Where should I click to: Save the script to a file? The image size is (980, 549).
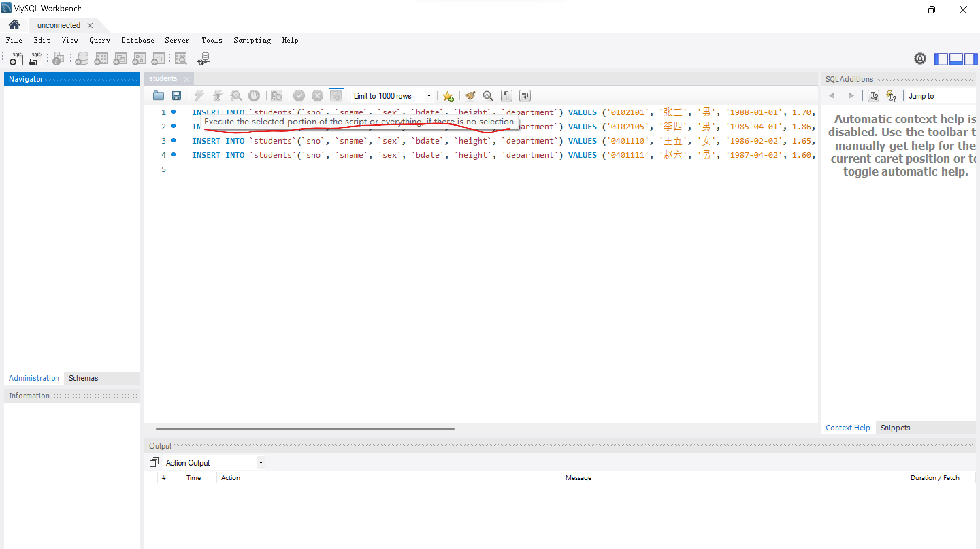[x=177, y=96]
